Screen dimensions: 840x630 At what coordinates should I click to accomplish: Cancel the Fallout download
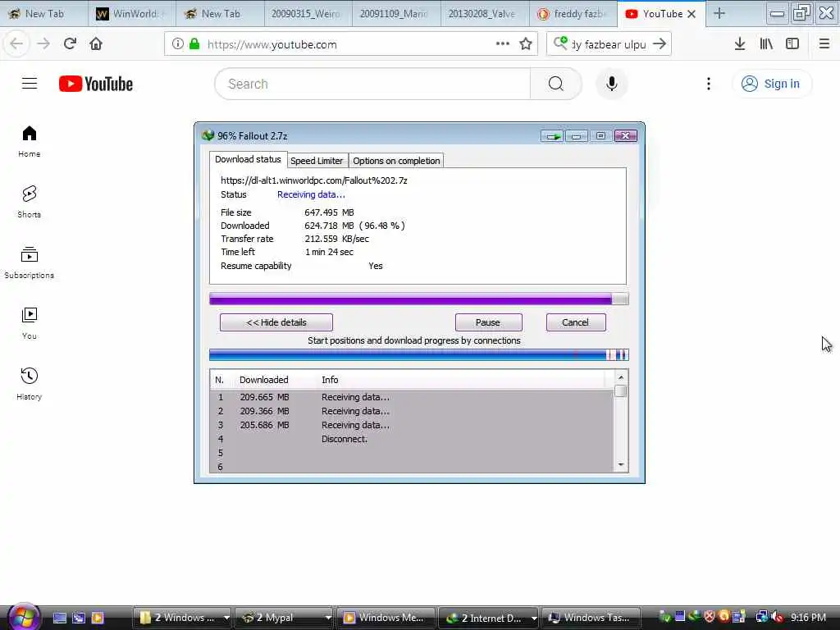575,322
